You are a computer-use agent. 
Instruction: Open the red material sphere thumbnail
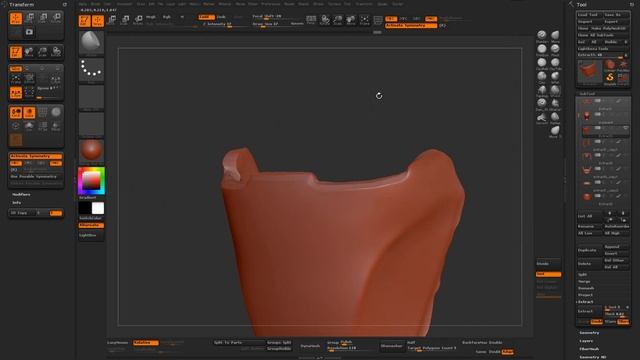pos(91,151)
